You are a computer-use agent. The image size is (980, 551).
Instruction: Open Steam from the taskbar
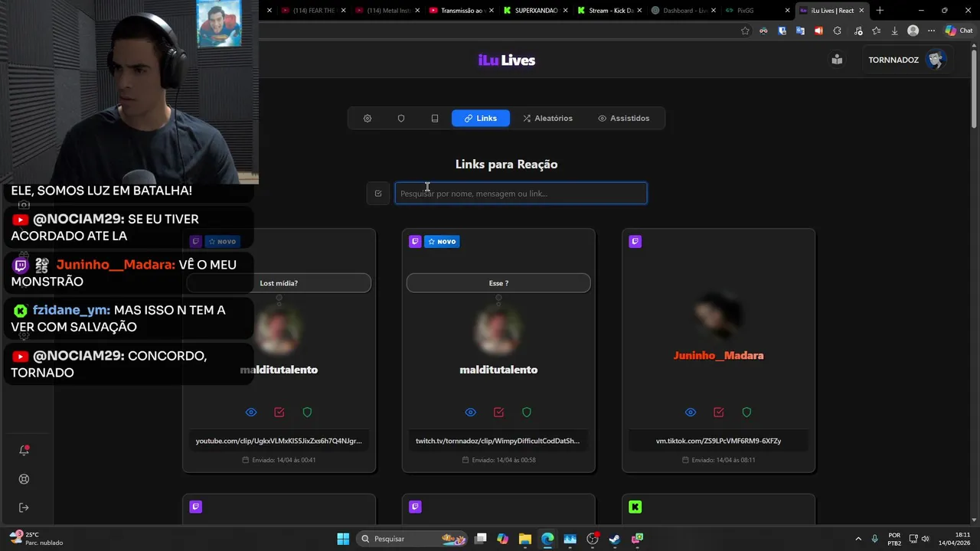point(614,539)
